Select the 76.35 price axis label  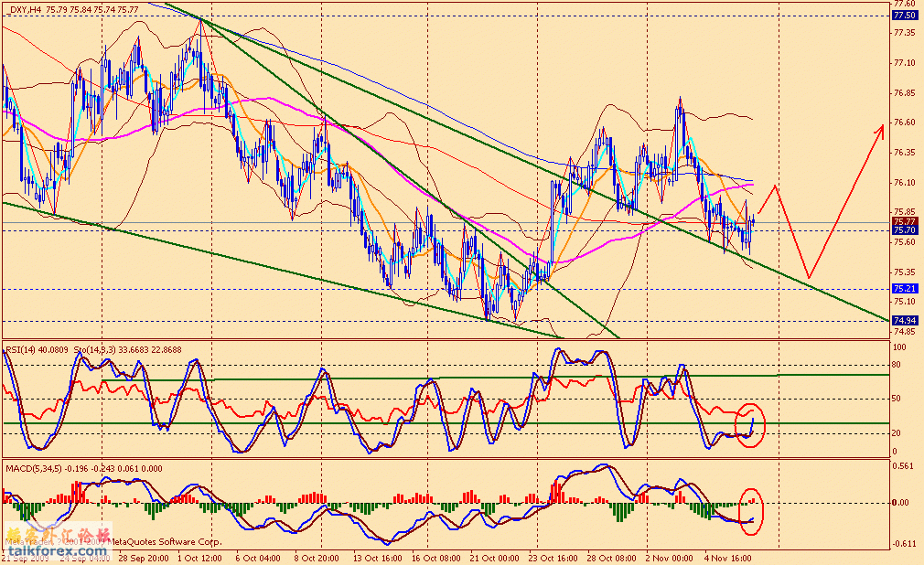pos(905,153)
